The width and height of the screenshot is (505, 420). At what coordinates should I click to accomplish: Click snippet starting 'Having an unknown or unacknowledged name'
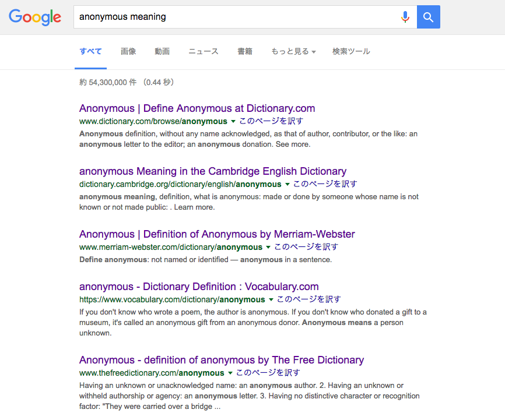point(250,396)
